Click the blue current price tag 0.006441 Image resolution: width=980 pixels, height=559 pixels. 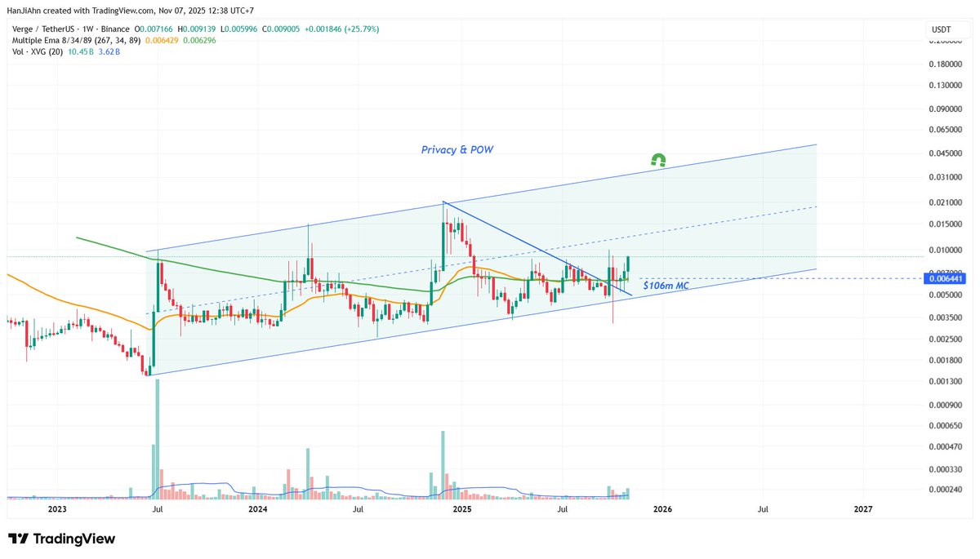pyautogui.click(x=948, y=278)
